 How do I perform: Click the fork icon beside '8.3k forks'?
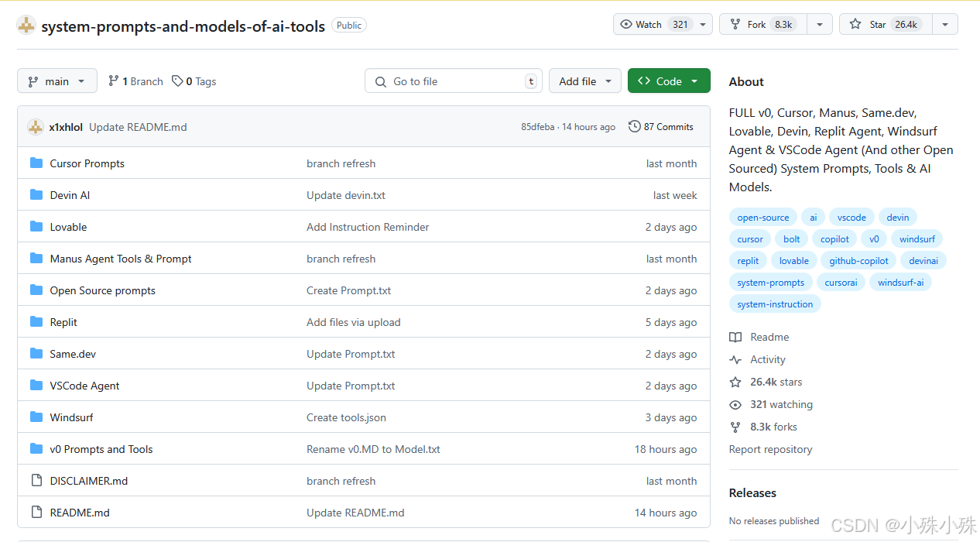coord(735,427)
